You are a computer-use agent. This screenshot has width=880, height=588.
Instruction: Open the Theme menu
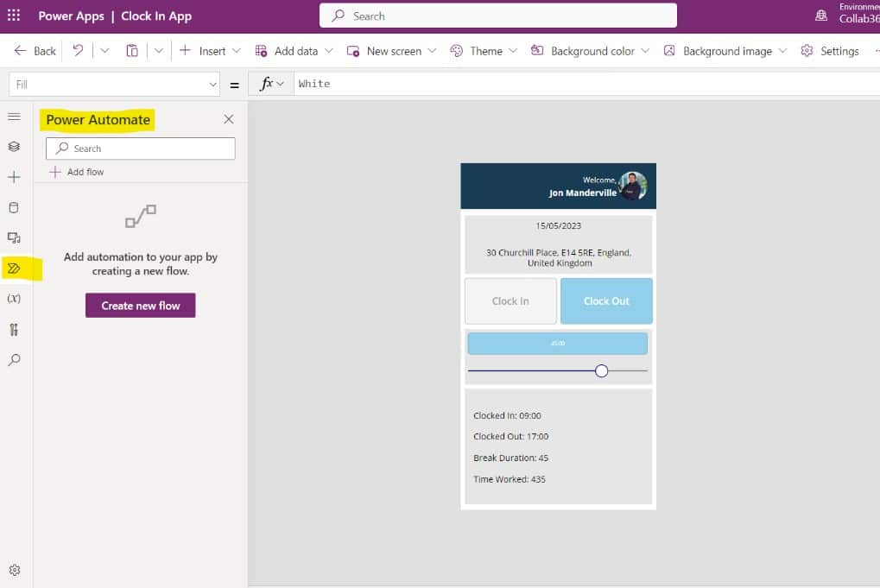coord(484,51)
